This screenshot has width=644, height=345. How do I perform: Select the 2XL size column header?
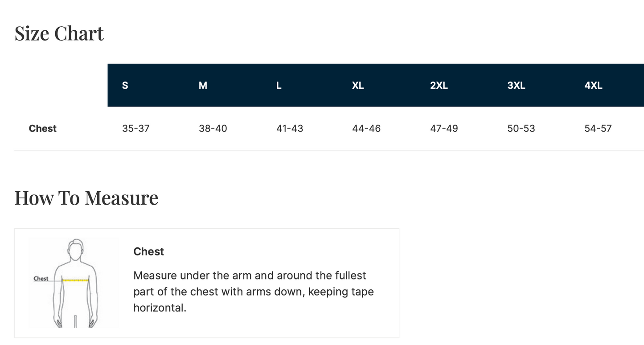pos(439,85)
